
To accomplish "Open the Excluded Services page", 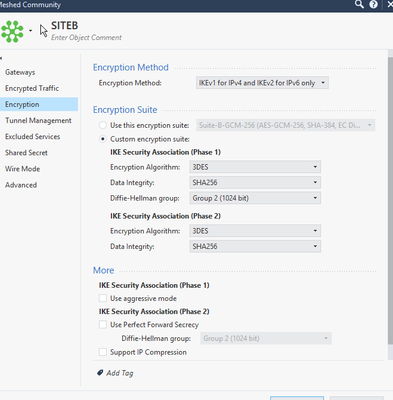I will pos(33,137).
